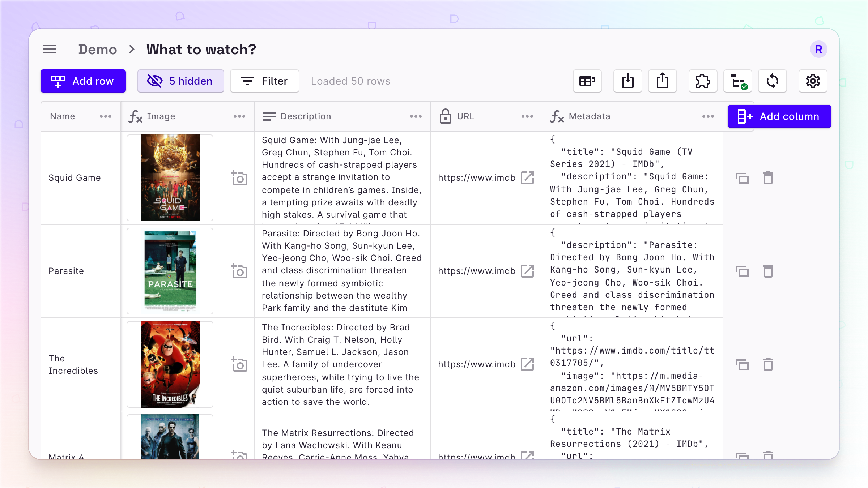Select The Incredibles metadata JSON cell

[633, 364]
